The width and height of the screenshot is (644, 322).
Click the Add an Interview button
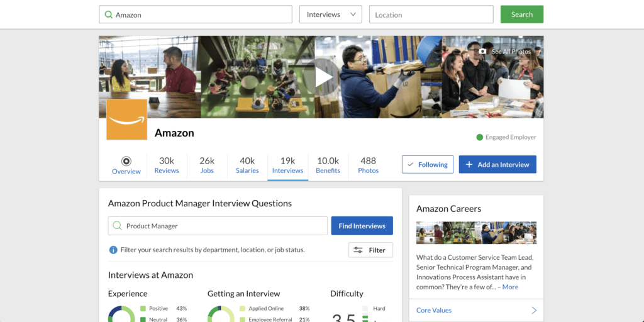(x=497, y=164)
